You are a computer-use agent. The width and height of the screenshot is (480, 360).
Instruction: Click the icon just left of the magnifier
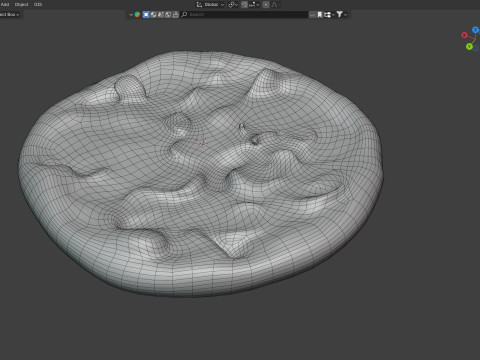click(175, 14)
